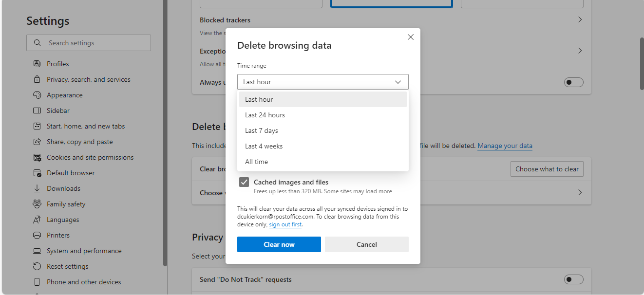
Task: Click the Sidebar panel icon
Action: point(37,111)
